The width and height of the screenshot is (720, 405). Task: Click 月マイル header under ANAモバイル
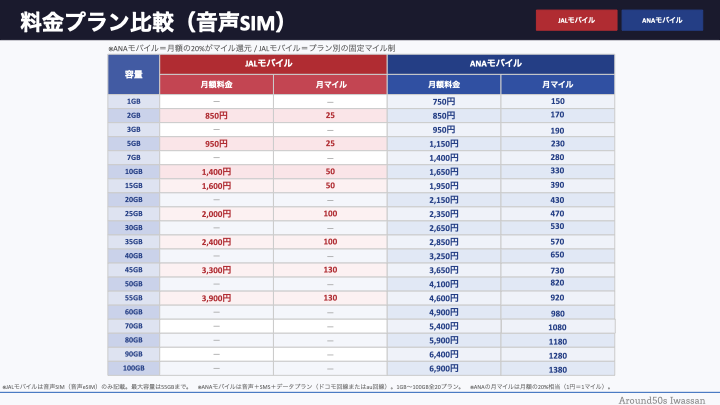coord(557,85)
